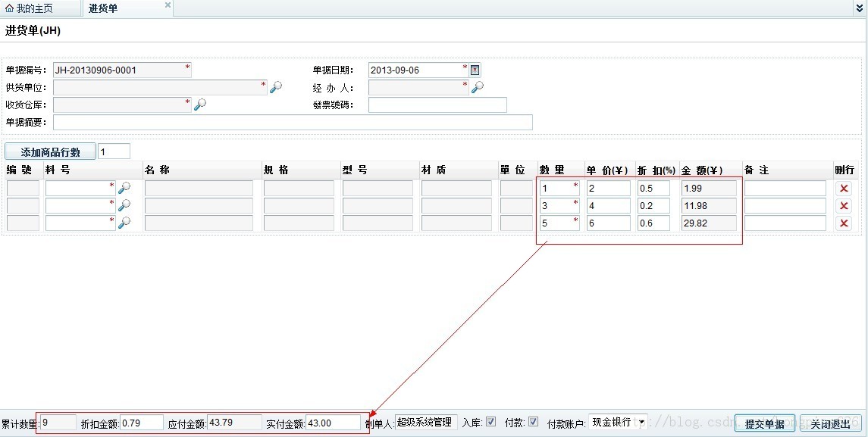Click the 单据日期 field 2013-09-06
This screenshot has width=868, height=437.
pyautogui.click(x=418, y=70)
